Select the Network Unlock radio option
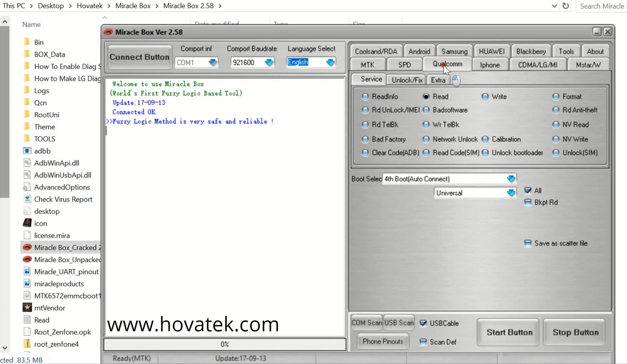The width and height of the screenshot is (627, 364). [x=426, y=139]
